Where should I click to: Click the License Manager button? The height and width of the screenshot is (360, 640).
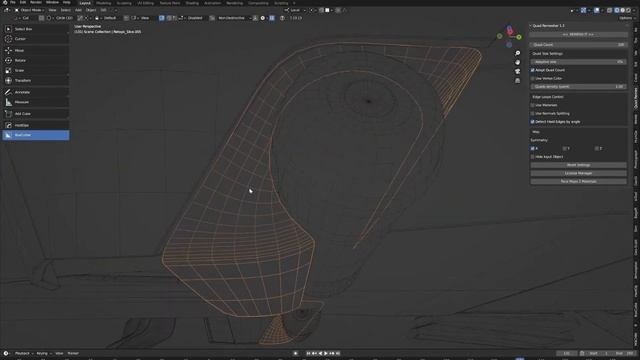coord(578,173)
